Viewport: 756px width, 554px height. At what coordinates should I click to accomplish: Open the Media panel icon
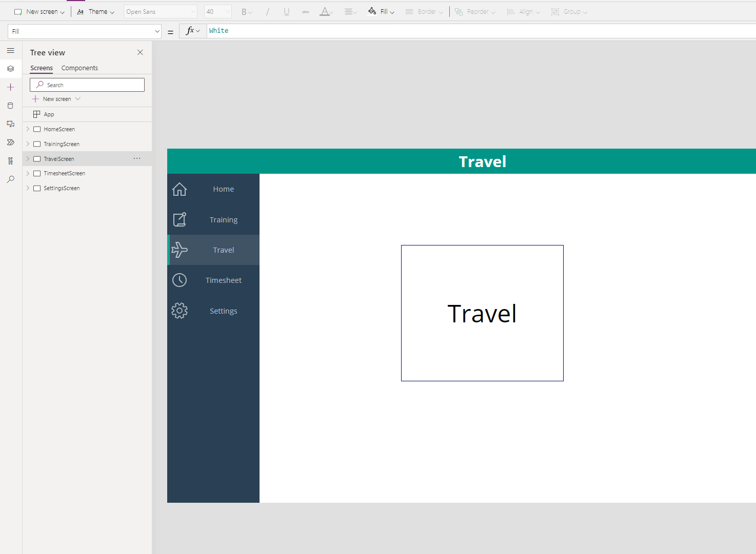(x=11, y=124)
